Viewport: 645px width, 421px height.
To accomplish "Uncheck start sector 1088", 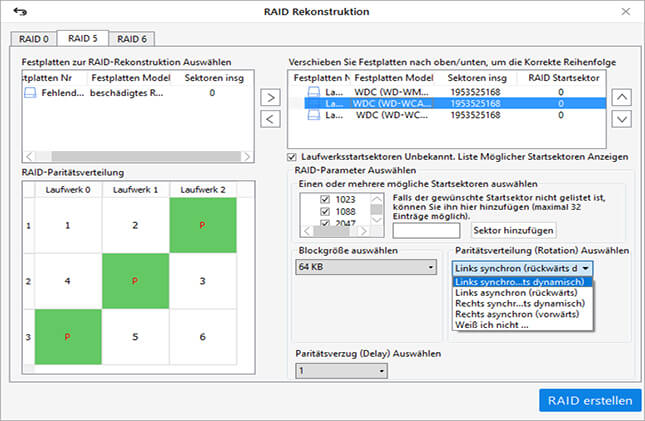I will pos(323,213).
